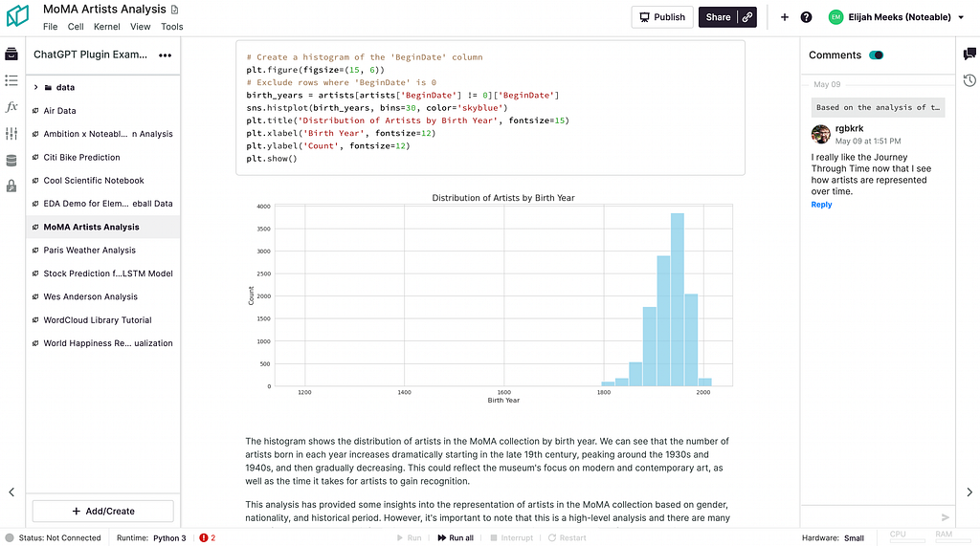This screenshot has width=980, height=546.
Task: Open the Kernel menu
Action: 107,27
